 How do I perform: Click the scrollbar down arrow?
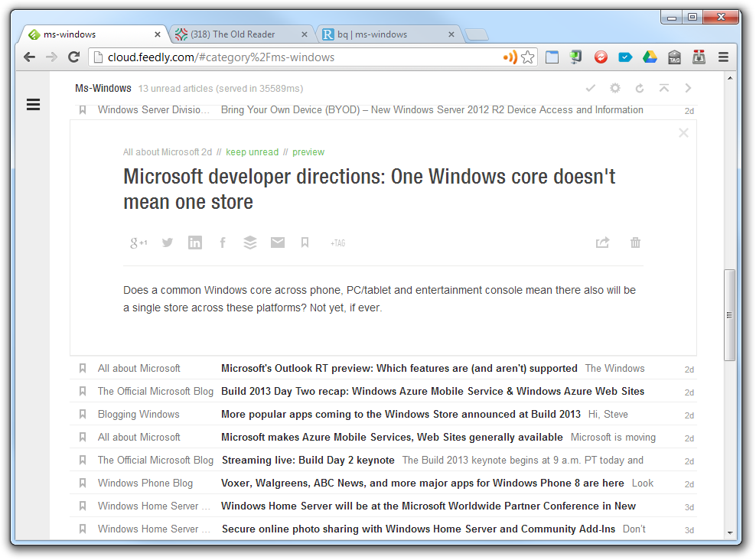729,532
